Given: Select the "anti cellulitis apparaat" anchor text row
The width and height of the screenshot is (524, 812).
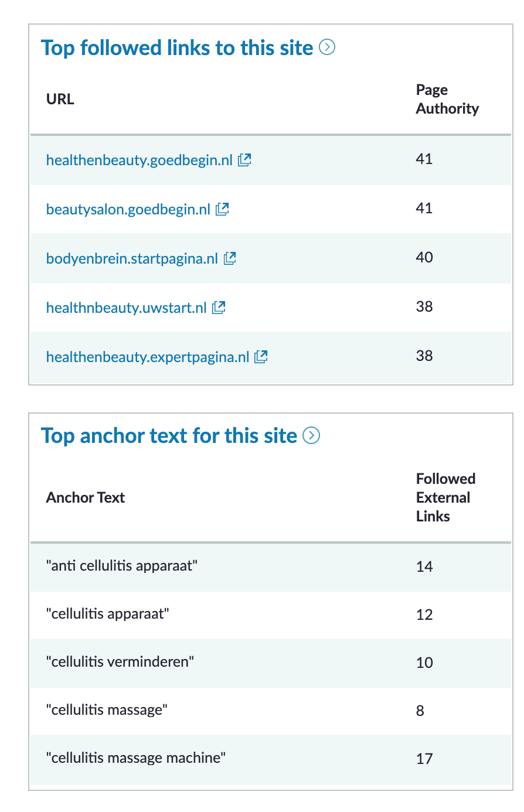Looking at the screenshot, I should click(271, 567).
